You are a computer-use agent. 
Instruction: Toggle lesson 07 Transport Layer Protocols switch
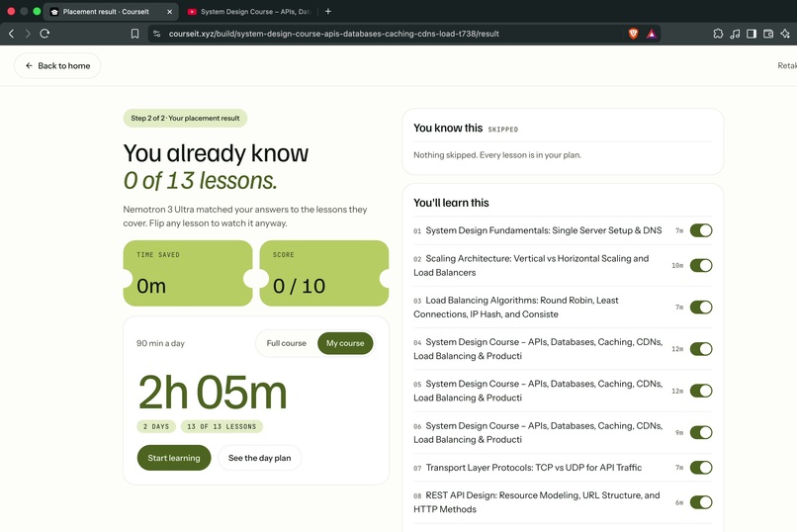coord(701,468)
